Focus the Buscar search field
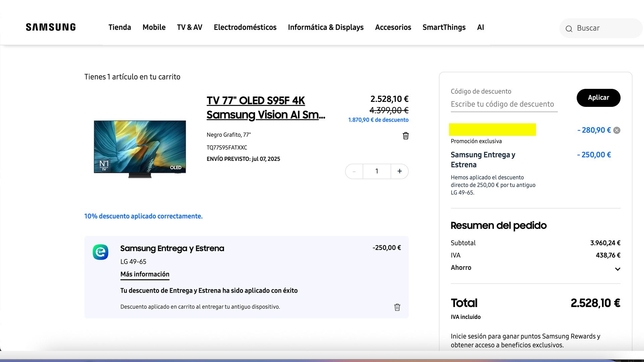This screenshot has height=362, width=644. pos(600,28)
